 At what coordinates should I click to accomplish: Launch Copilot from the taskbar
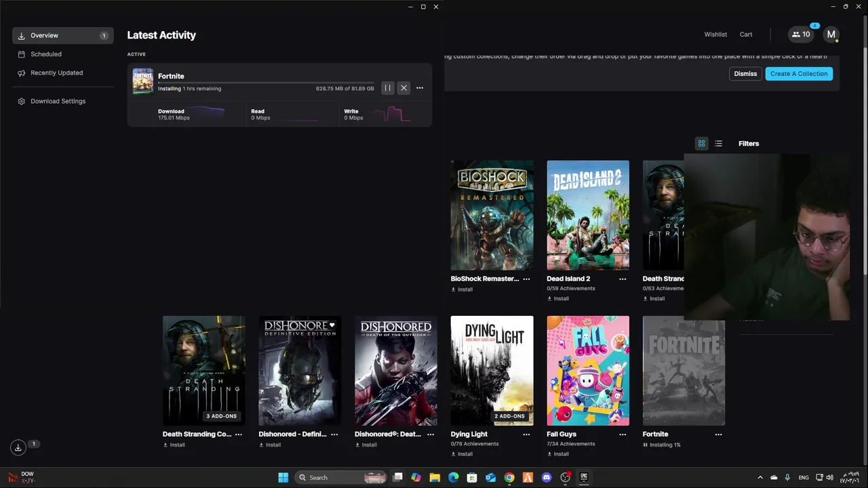tap(416, 478)
